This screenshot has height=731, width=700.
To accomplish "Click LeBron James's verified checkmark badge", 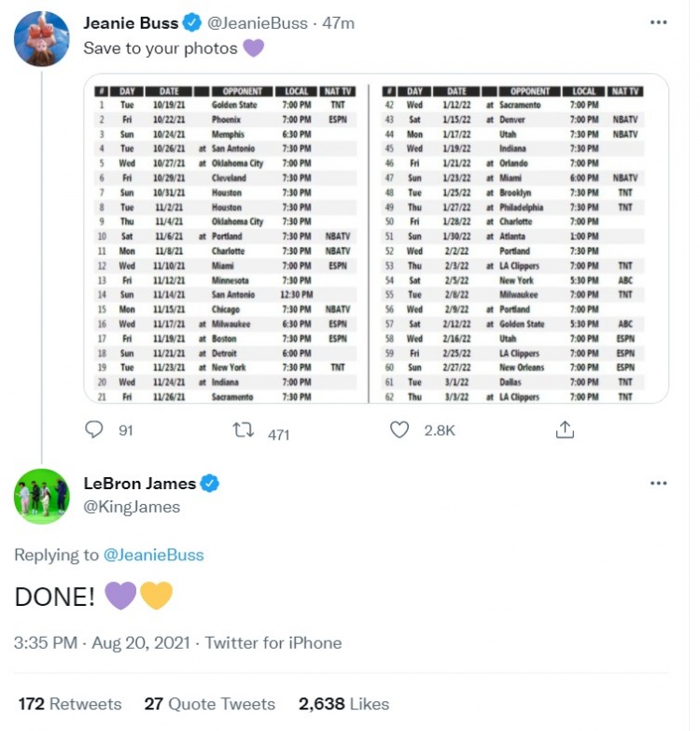I will tap(211, 484).
